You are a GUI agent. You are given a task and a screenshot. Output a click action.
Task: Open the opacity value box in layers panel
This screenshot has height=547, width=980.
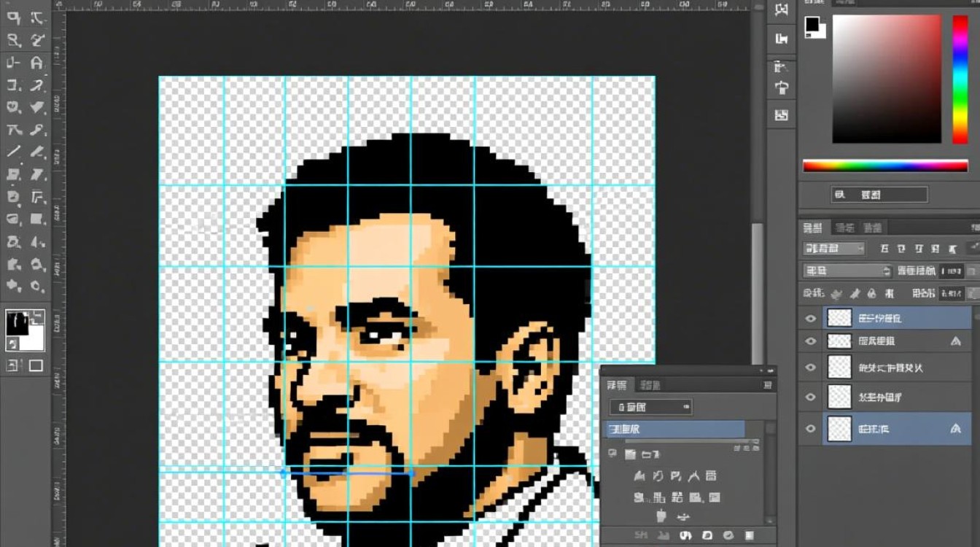point(951,271)
